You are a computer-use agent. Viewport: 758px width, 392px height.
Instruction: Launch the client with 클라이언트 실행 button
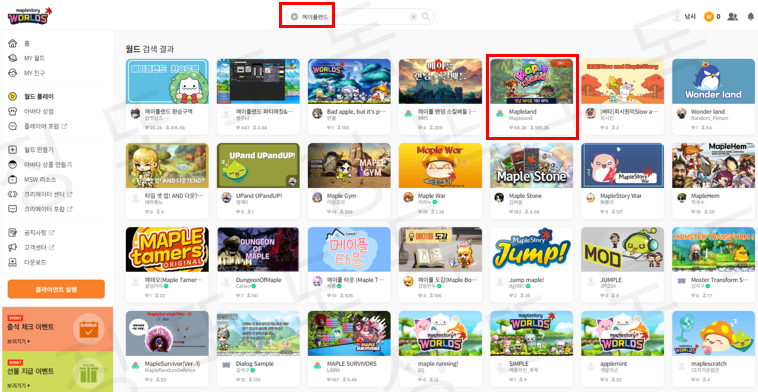pos(56,289)
